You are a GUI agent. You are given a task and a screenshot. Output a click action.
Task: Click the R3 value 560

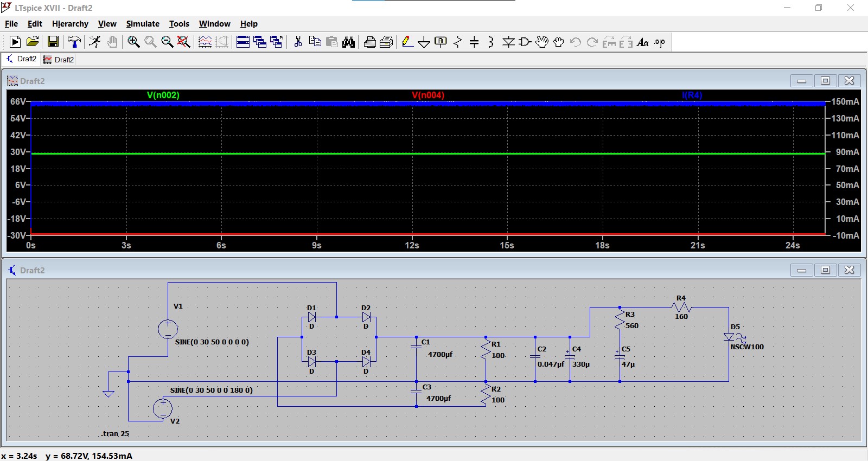(x=632, y=326)
